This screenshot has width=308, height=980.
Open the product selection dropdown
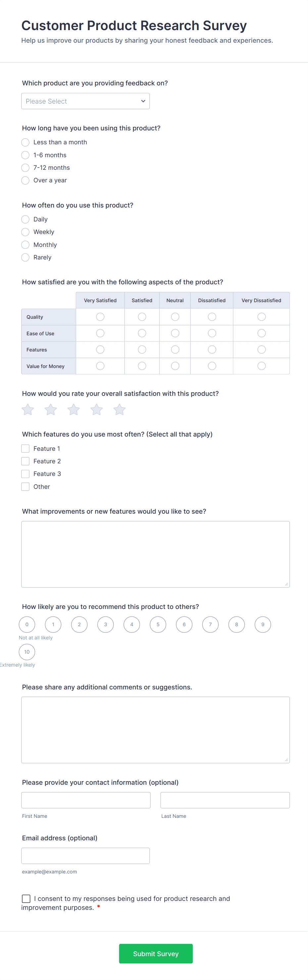click(85, 101)
